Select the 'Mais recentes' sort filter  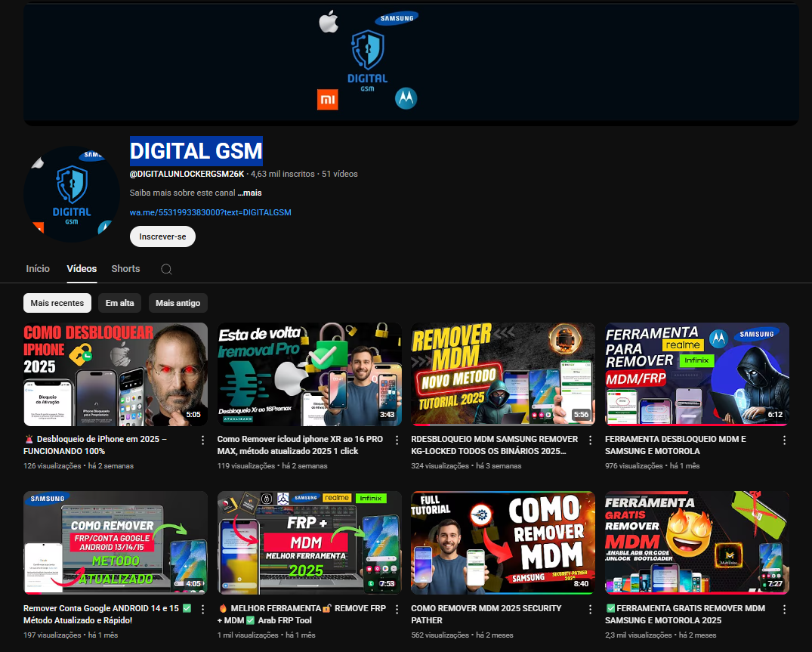point(57,303)
